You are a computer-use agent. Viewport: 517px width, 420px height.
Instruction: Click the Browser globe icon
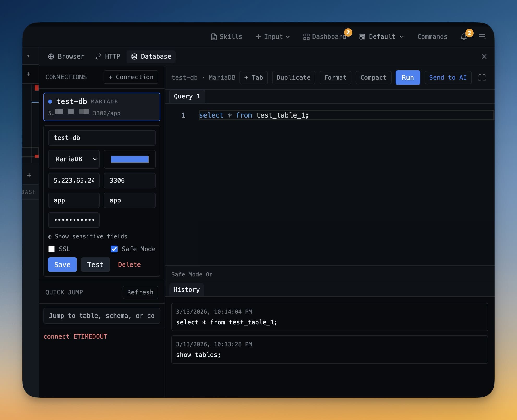(x=51, y=56)
